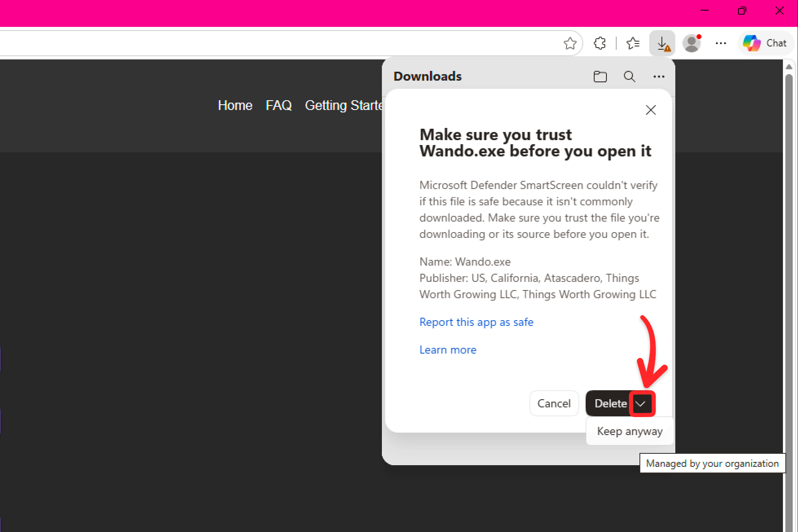Open downloads folder icon in Downloads panel

[x=600, y=76]
